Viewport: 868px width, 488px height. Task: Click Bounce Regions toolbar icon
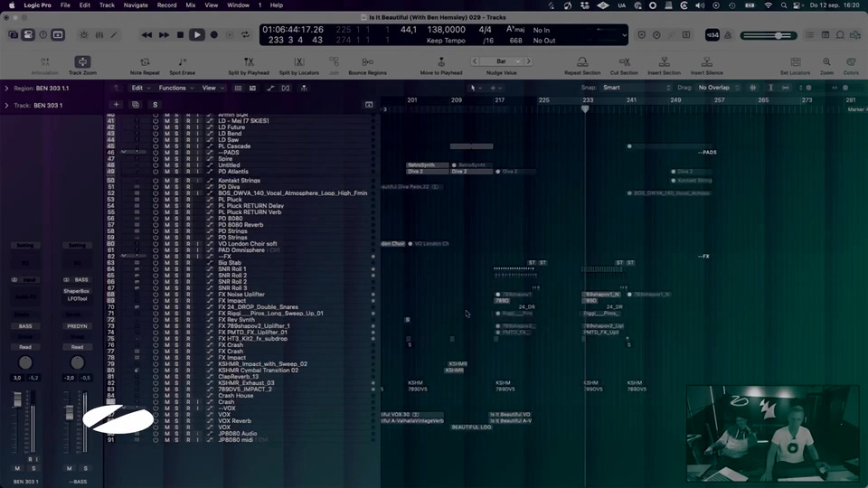tap(367, 61)
